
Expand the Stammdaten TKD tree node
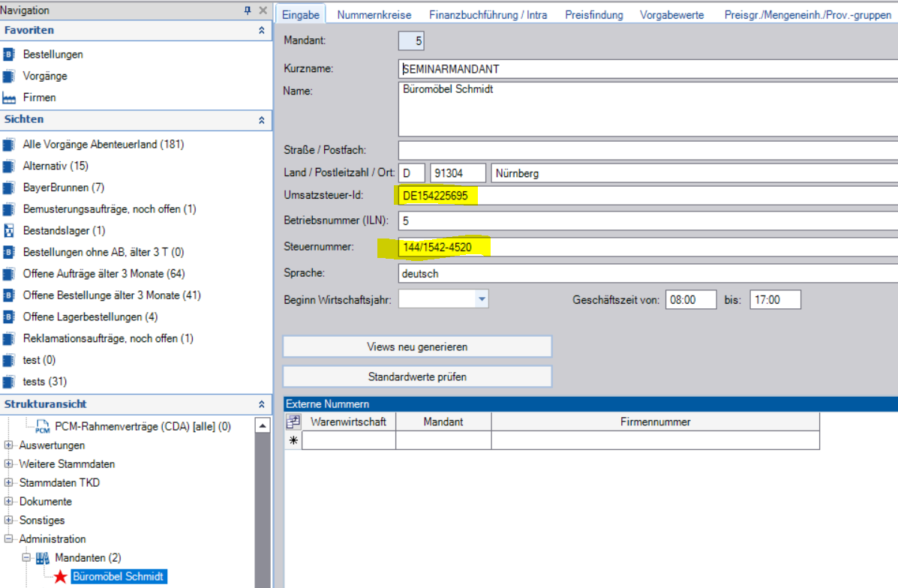pyautogui.click(x=9, y=483)
